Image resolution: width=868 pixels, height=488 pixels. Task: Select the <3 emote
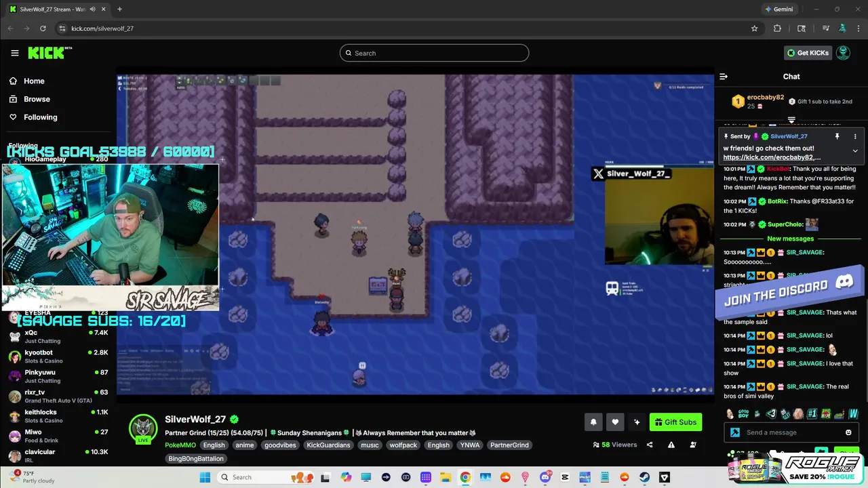771,414
